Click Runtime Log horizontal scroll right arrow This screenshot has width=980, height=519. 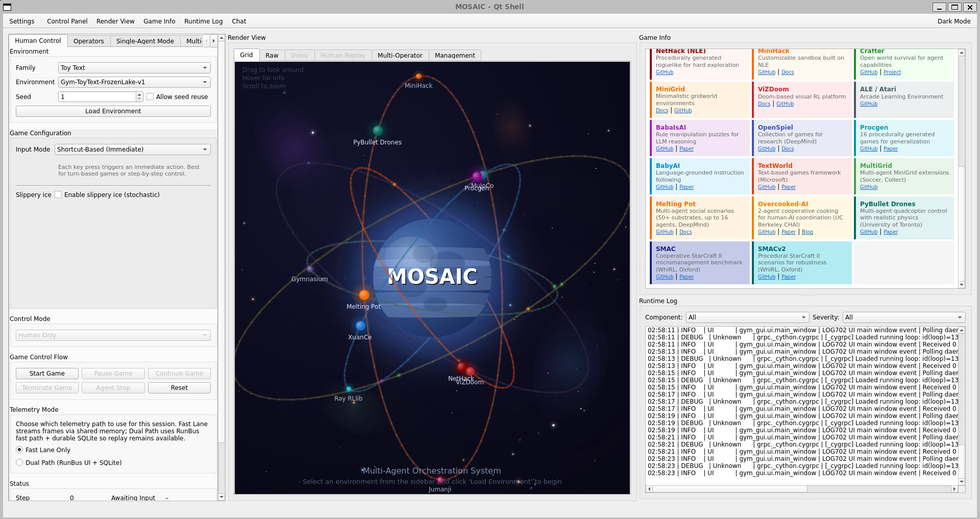[x=954, y=489]
